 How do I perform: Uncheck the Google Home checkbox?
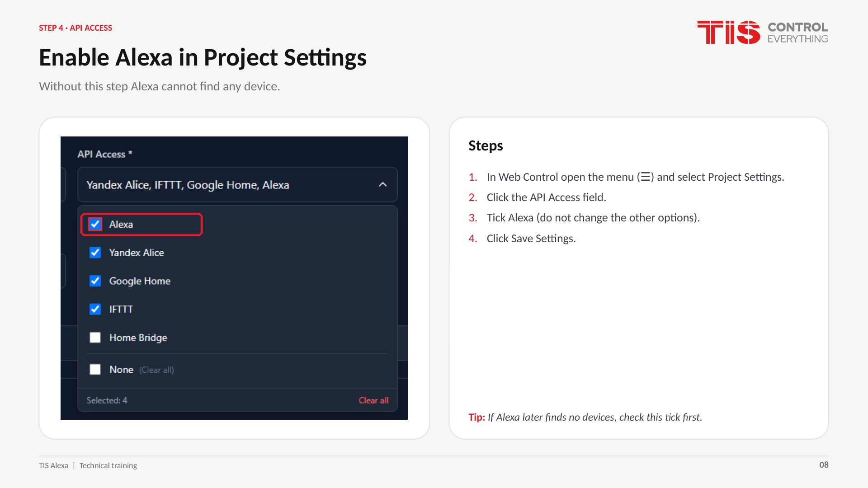(95, 281)
